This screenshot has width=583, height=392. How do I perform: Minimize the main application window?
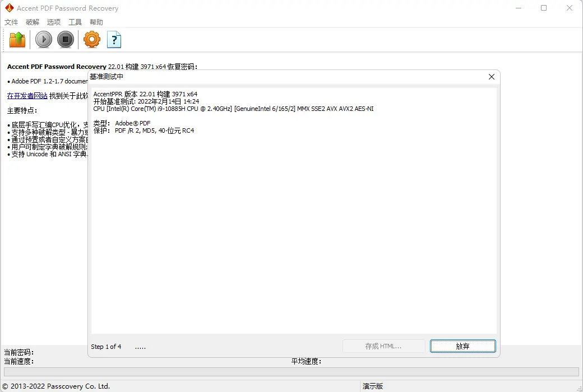point(519,8)
